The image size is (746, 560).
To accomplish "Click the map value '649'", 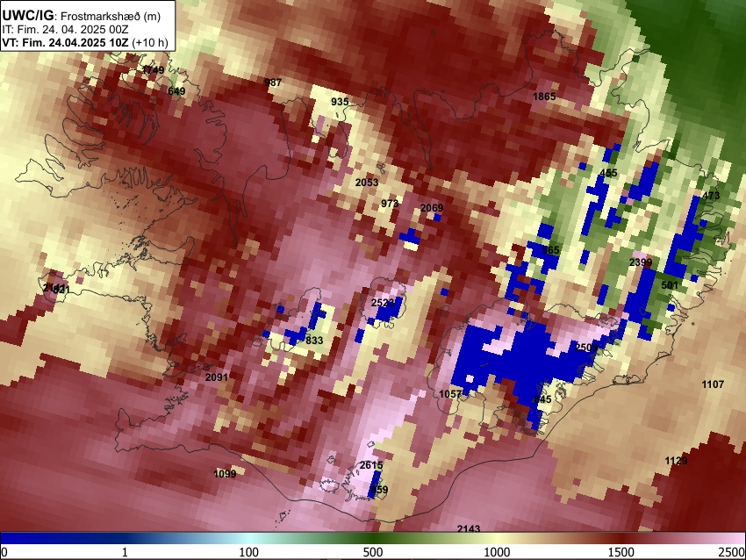I will [x=176, y=91].
